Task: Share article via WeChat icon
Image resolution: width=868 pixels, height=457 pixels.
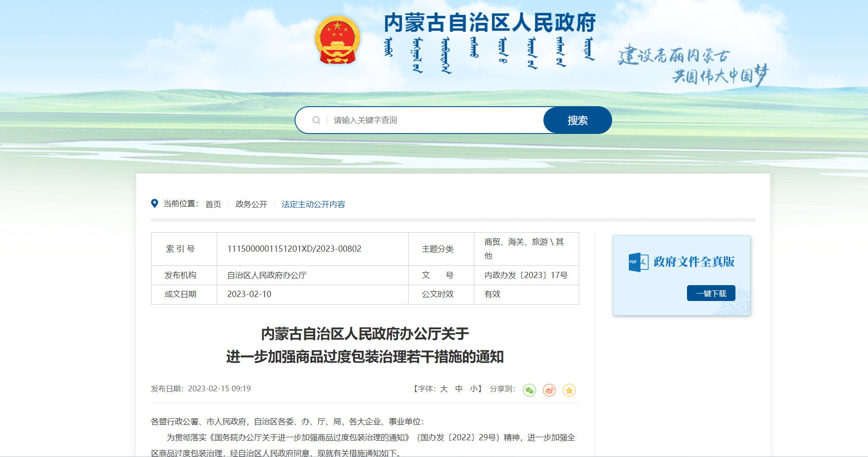Action: pos(529,390)
